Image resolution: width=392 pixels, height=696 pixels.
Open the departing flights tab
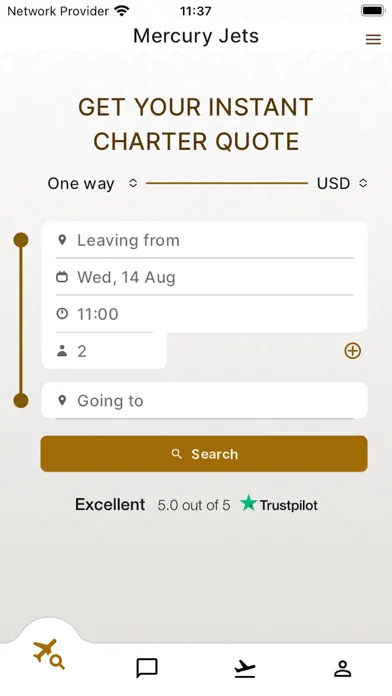point(245,668)
